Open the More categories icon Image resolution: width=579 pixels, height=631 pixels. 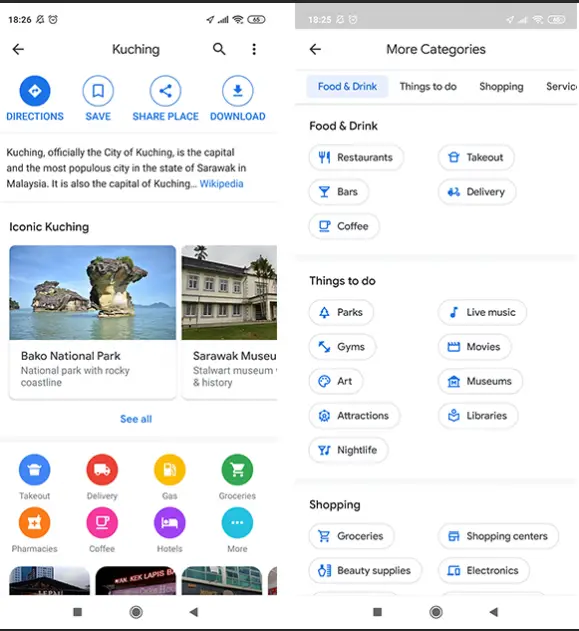(x=237, y=522)
